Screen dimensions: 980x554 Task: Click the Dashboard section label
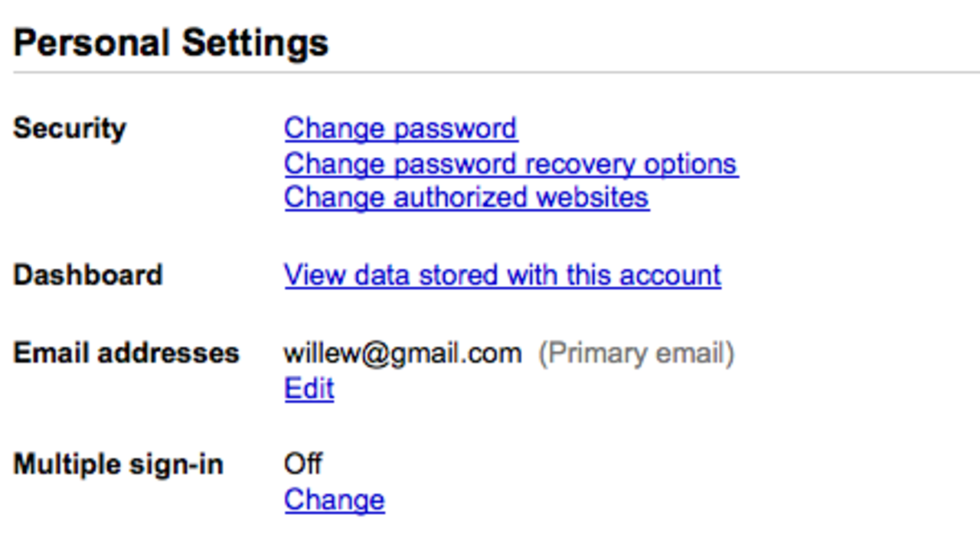[x=88, y=275]
